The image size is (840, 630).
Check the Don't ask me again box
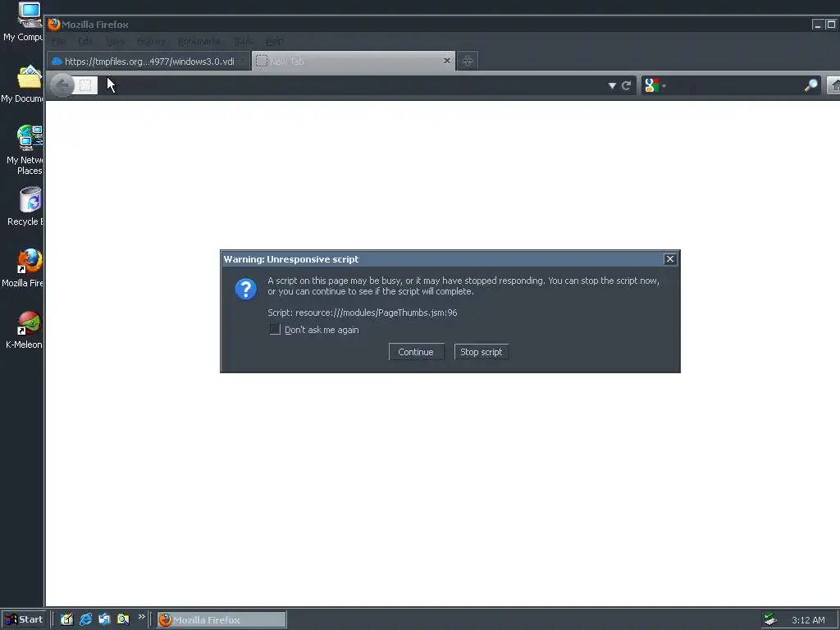(275, 329)
